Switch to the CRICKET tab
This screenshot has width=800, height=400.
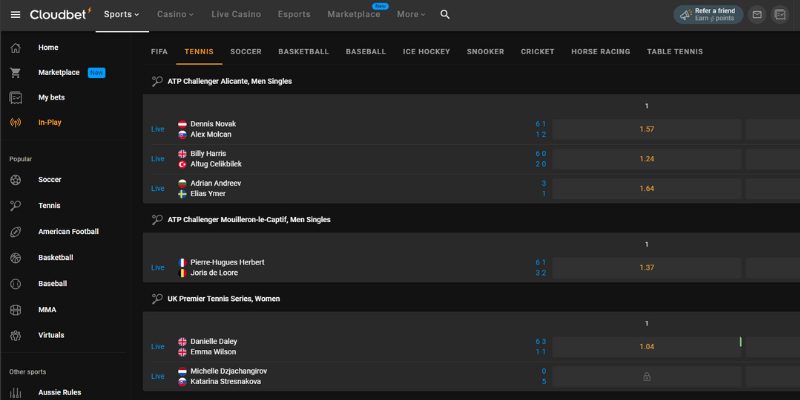[x=537, y=52]
